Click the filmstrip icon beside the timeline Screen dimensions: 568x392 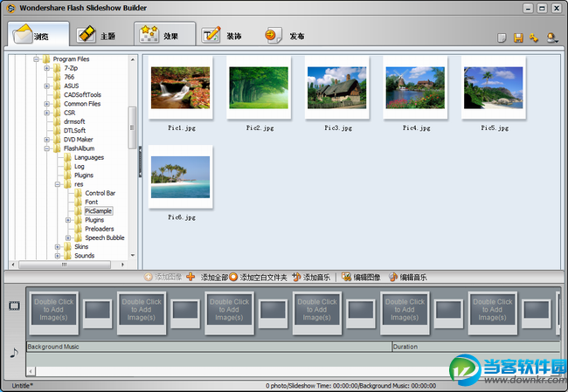pos(14,306)
